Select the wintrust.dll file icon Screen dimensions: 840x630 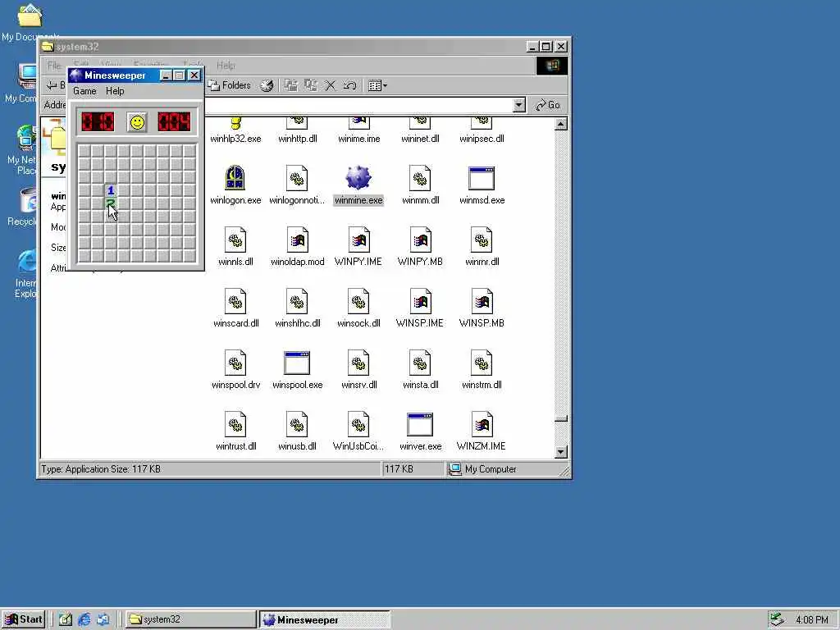pos(235,424)
